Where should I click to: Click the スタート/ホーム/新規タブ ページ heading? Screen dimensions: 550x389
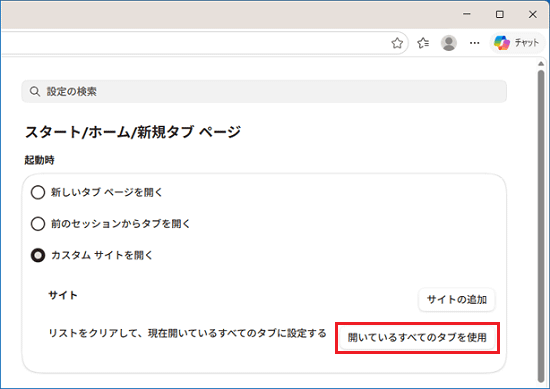pyautogui.click(x=133, y=132)
